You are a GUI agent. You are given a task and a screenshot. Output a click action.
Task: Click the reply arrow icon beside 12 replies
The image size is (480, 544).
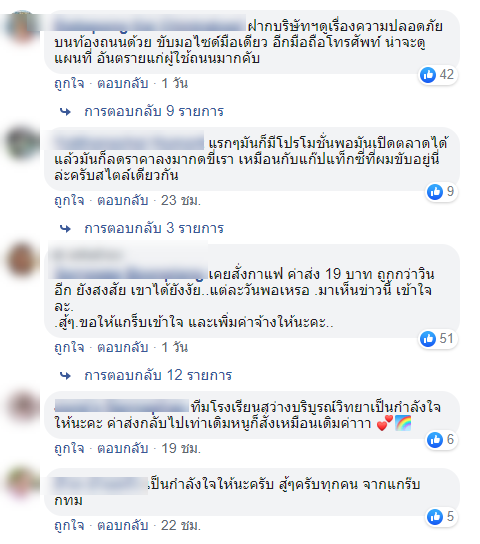click(65, 376)
